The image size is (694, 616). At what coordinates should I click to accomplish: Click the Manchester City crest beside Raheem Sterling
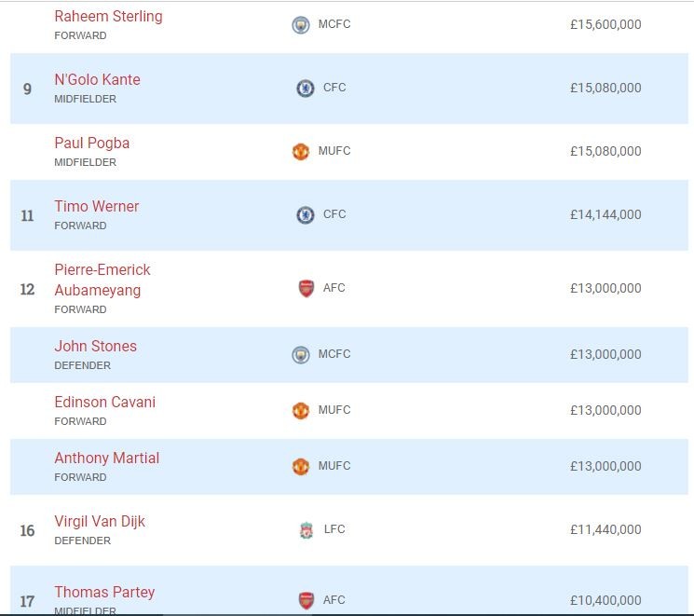pyautogui.click(x=300, y=25)
